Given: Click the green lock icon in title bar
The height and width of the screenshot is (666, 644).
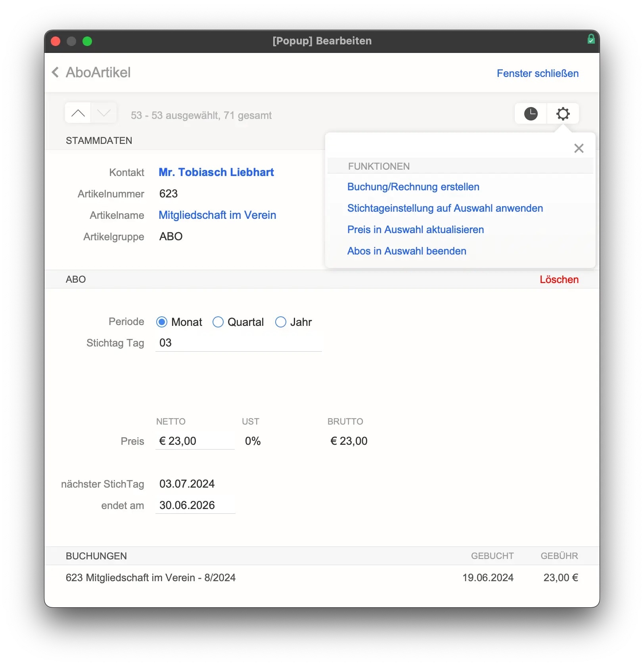Looking at the screenshot, I should click(x=591, y=39).
